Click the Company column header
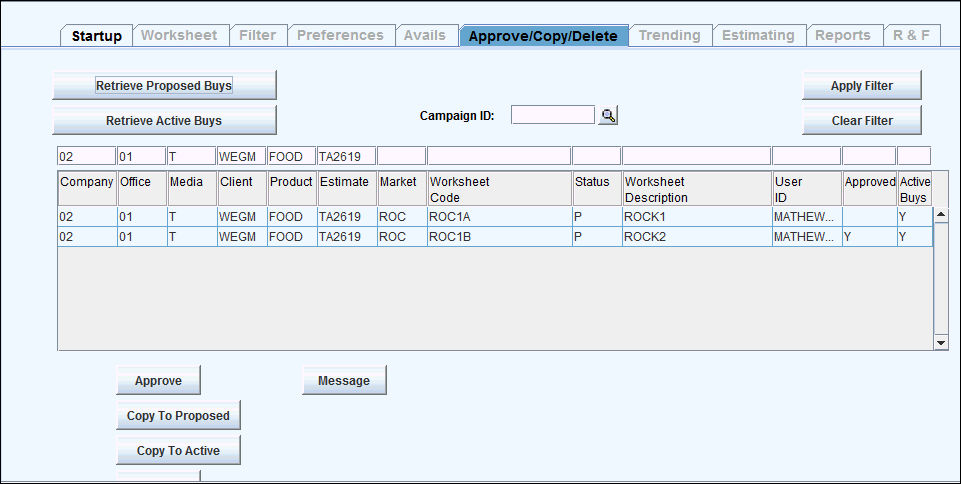Viewport: 961px width, 484px height. pos(87,189)
